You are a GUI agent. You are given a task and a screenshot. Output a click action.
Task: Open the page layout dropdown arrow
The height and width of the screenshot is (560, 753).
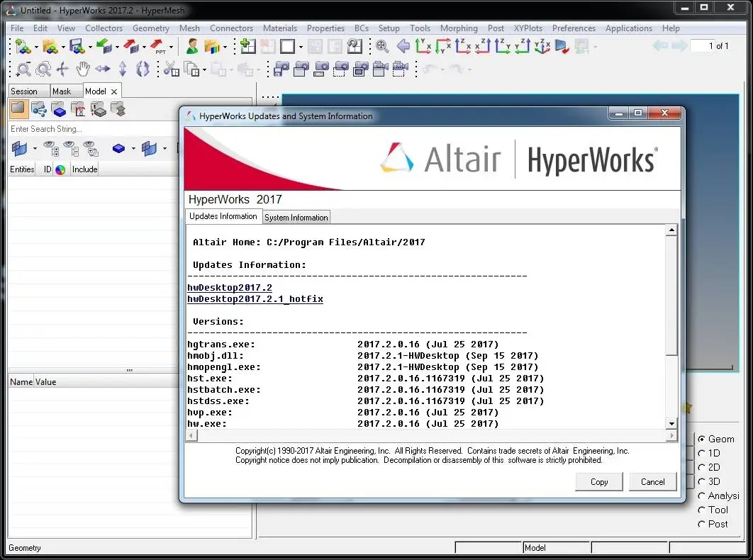click(301, 47)
